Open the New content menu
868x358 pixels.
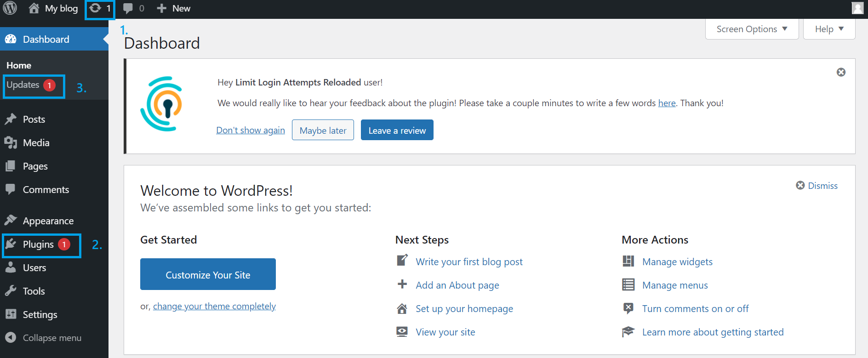[181, 8]
